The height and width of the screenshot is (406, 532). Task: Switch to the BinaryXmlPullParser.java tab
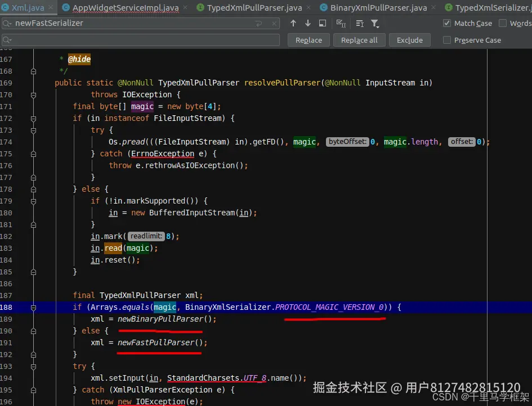[x=379, y=7]
